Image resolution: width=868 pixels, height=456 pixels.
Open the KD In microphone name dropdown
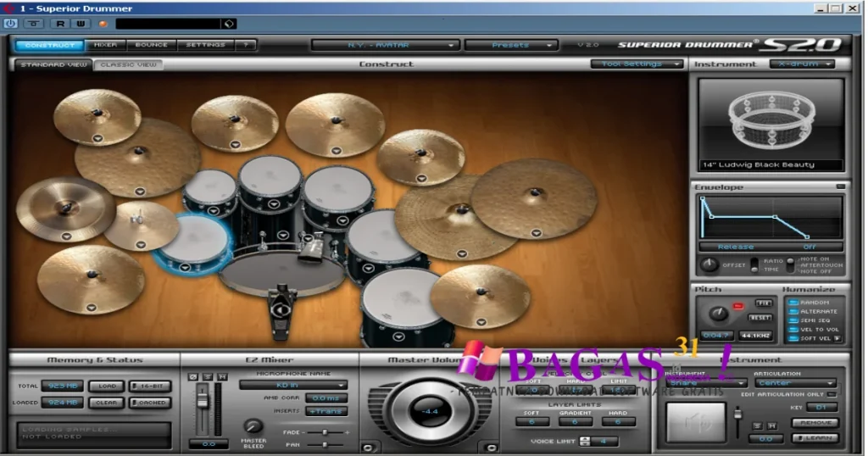pyautogui.click(x=293, y=385)
